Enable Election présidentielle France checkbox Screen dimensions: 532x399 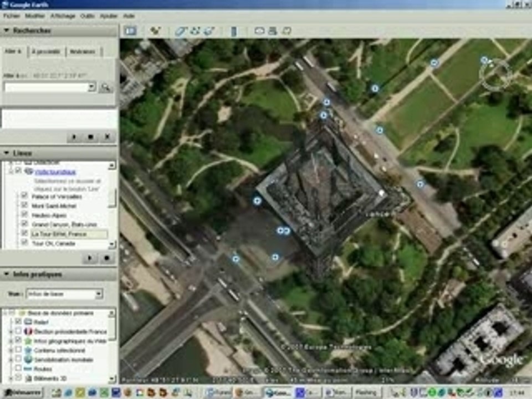[18, 331]
